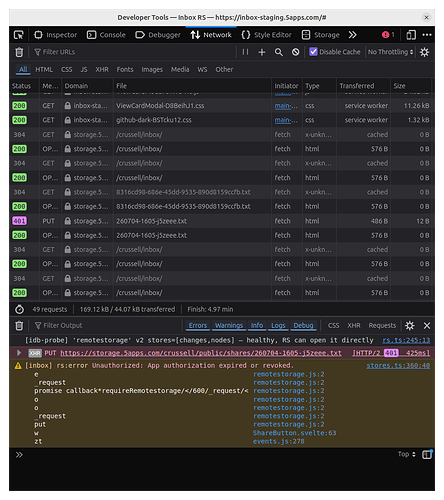Show more tools overflow chevron
This screenshot has height=500, width=444.
[x=352, y=35]
